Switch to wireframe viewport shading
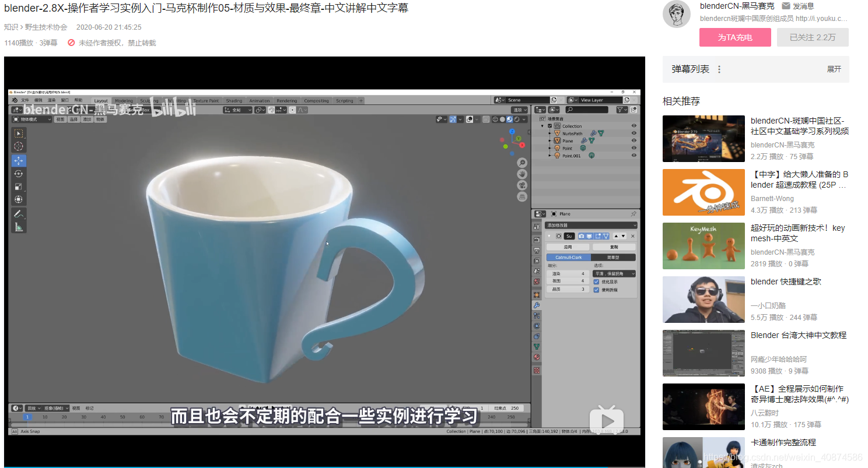This screenshot has height=468, width=868. coord(495,119)
